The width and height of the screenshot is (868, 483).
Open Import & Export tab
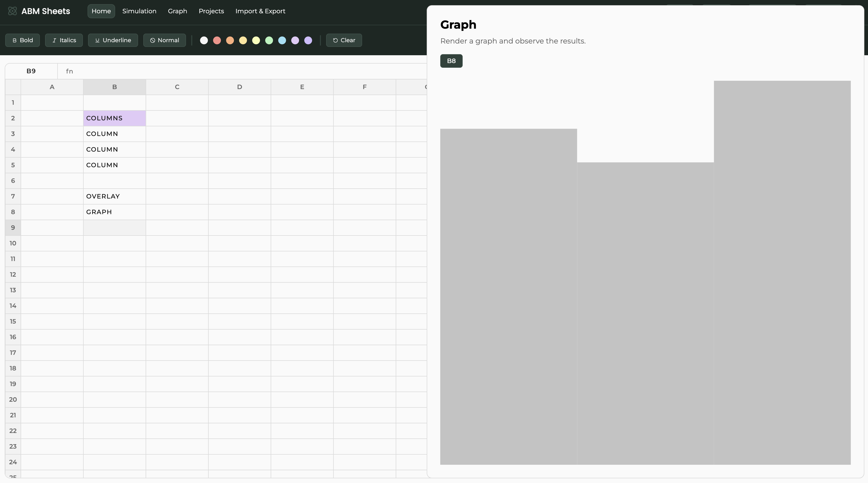[x=260, y=11]
